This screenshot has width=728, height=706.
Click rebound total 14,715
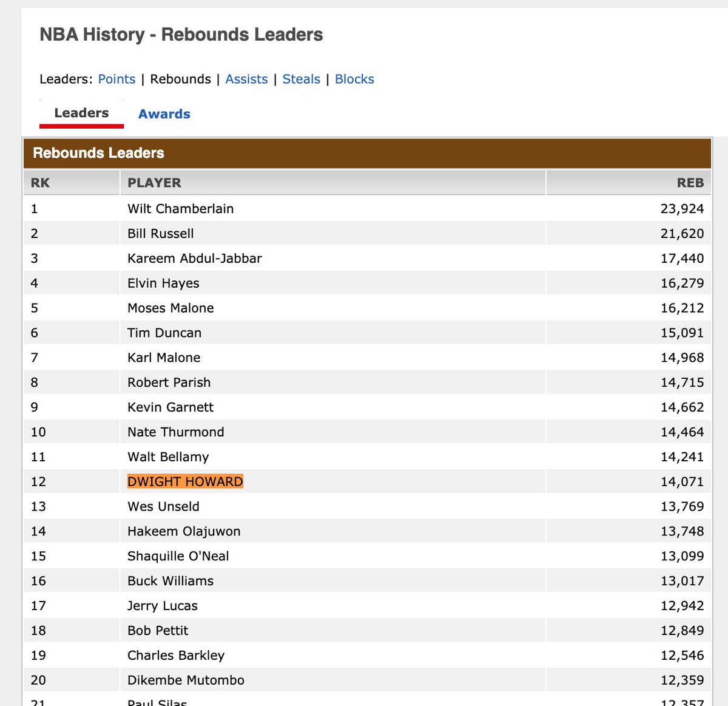click(x=682, y=383)
